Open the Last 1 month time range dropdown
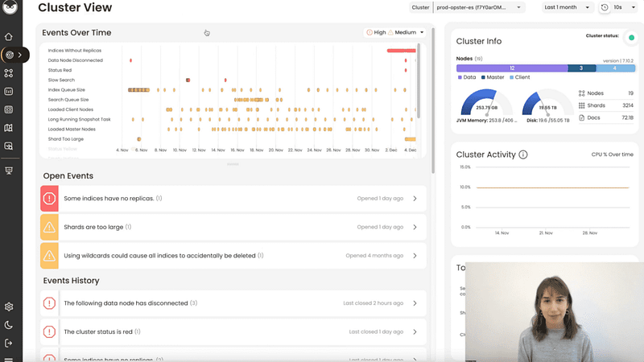 [x=567, y=7]
